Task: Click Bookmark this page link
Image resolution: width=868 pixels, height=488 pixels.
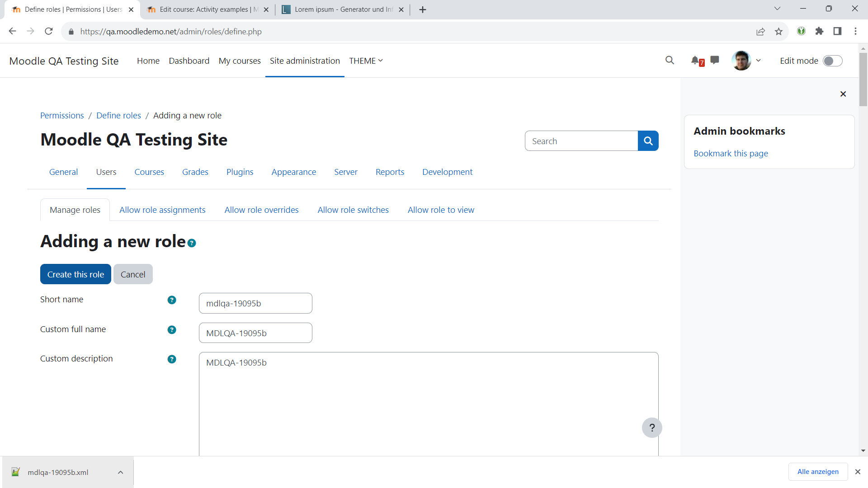Action: [x=731, y=154]
